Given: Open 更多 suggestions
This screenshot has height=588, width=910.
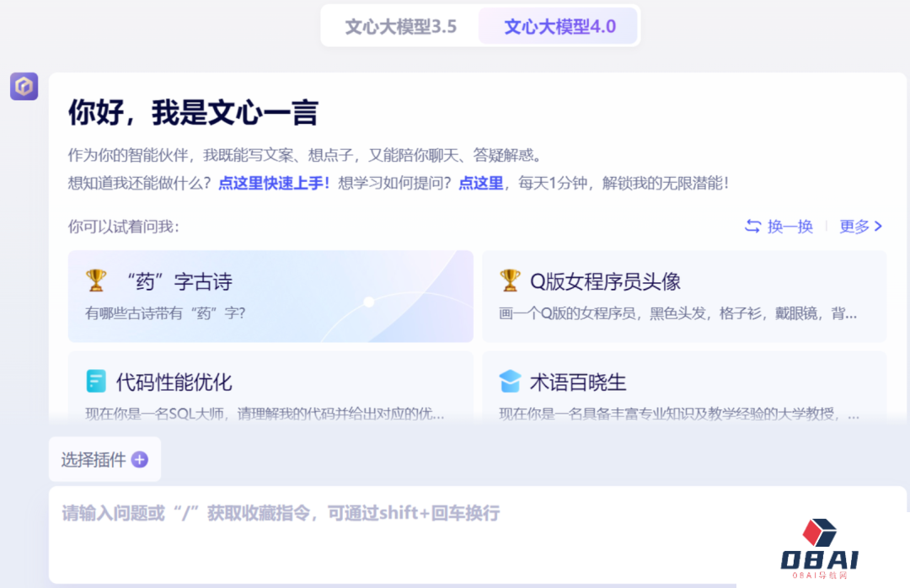Looking at the screenshot, I should pyautogui.click(x=854, y=226).
